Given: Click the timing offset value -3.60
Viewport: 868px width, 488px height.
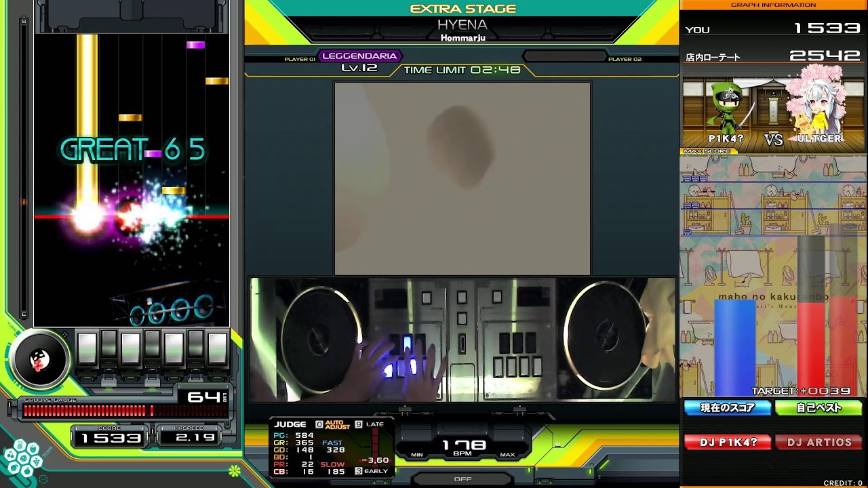Looking at the screenshot, I should 374,461.
